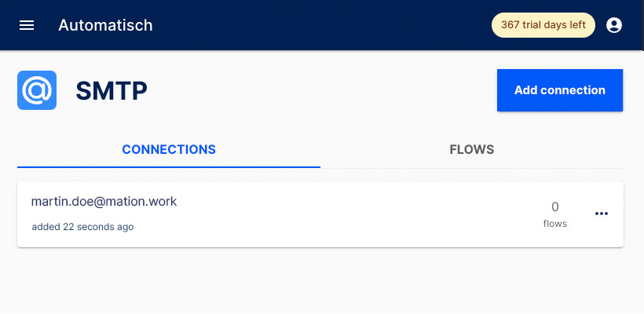The width and height of the screenshot is (644, 314).
Task: Click the blue underline beneath Connections tab
Action: [x=169, y=167]
